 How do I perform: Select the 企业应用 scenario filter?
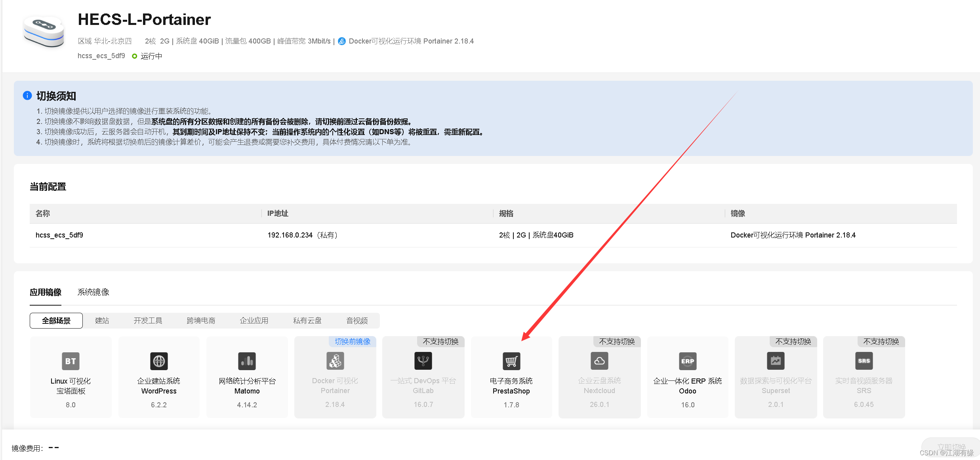[x=254, y=321]
